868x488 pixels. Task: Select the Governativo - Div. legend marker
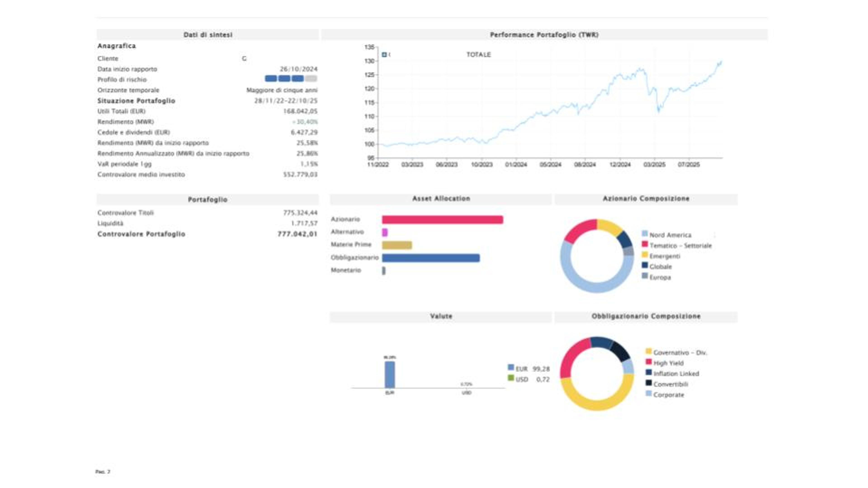tap(649, 351)
